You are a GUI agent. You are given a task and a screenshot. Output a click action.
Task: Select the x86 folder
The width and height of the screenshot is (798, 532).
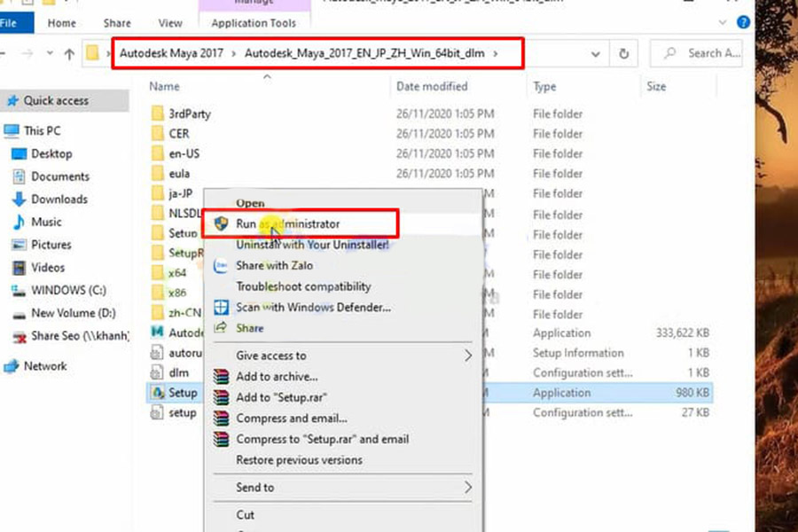click(x=177, y=293)
